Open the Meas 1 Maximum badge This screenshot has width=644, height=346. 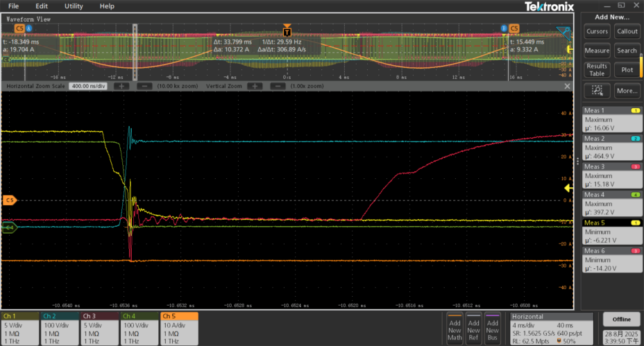[x=612, y=119]
